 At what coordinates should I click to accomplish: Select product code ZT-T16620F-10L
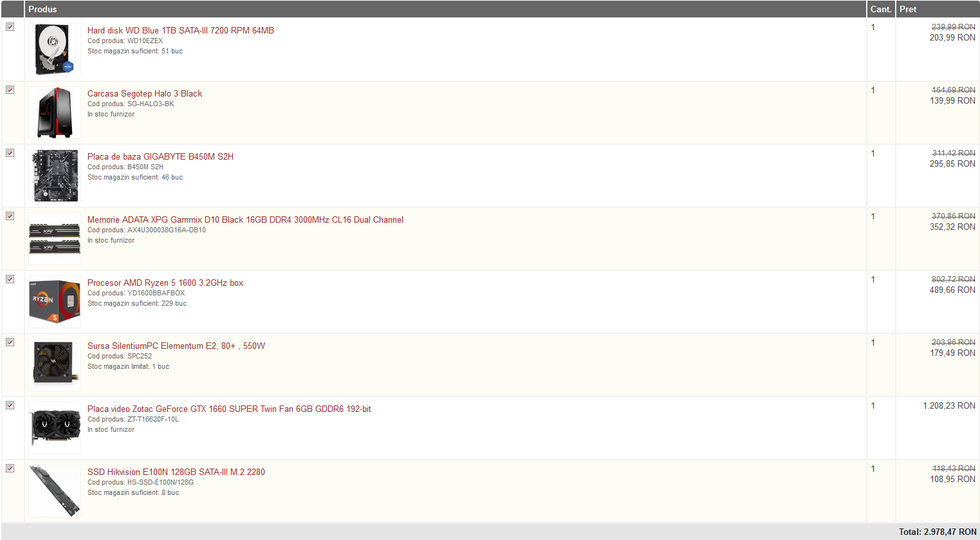(153, 419)
